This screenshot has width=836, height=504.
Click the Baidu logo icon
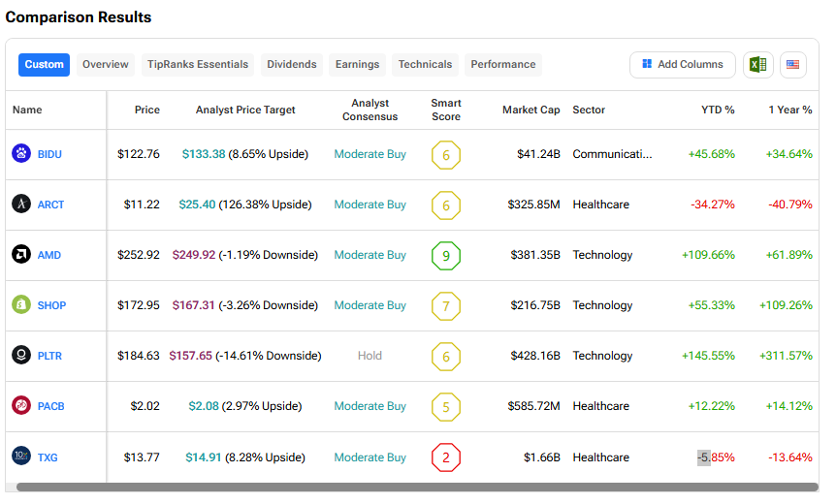pos(21,154)
